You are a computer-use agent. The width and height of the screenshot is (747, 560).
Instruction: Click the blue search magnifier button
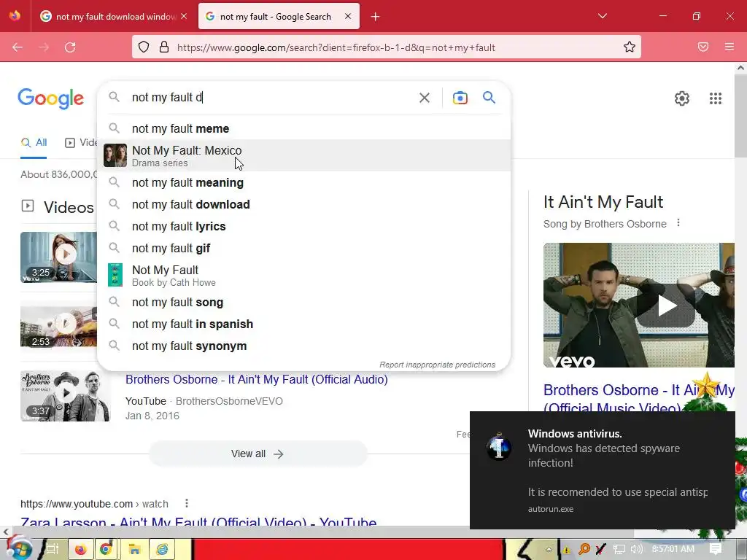[x=489, y=98]
